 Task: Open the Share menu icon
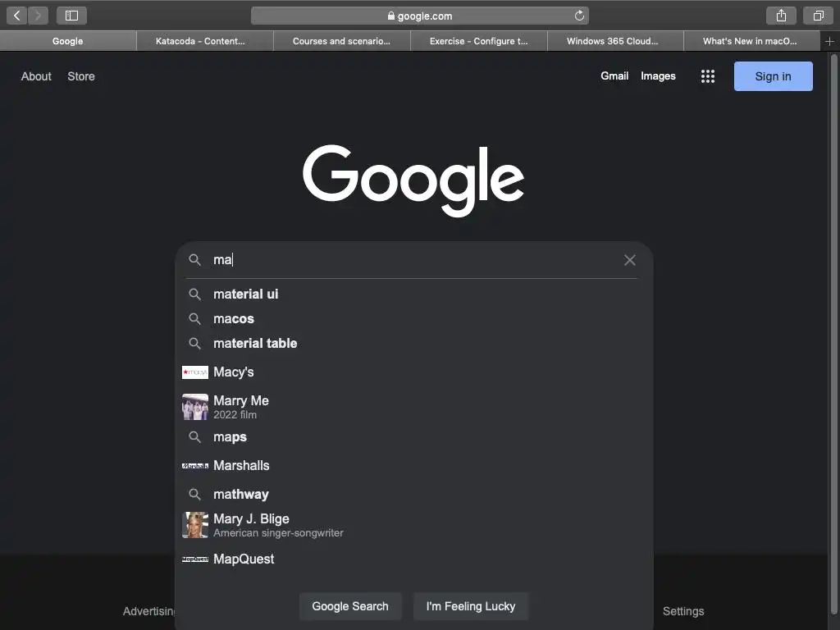[x=781, y=16]
